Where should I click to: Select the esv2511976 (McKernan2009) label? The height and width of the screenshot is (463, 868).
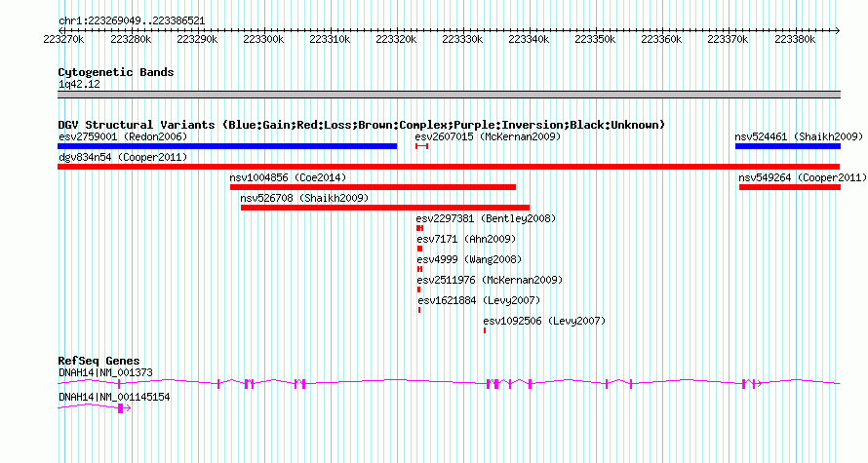[490, 280]
